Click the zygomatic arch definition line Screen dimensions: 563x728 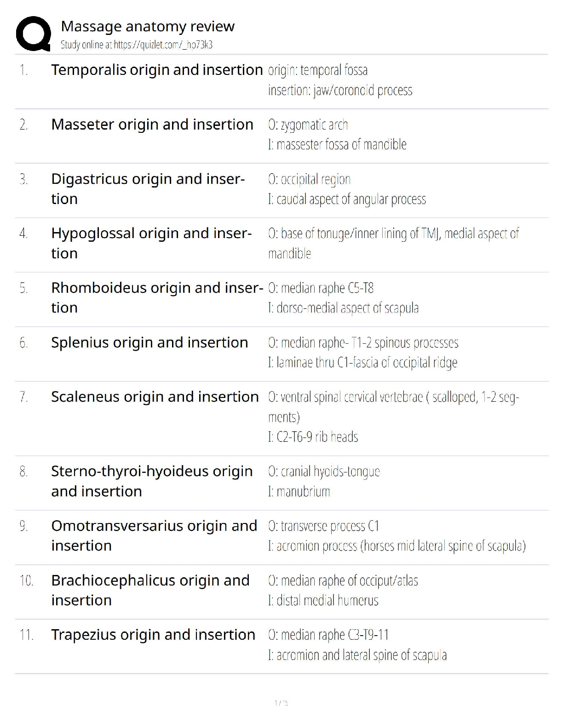(308, 125)
